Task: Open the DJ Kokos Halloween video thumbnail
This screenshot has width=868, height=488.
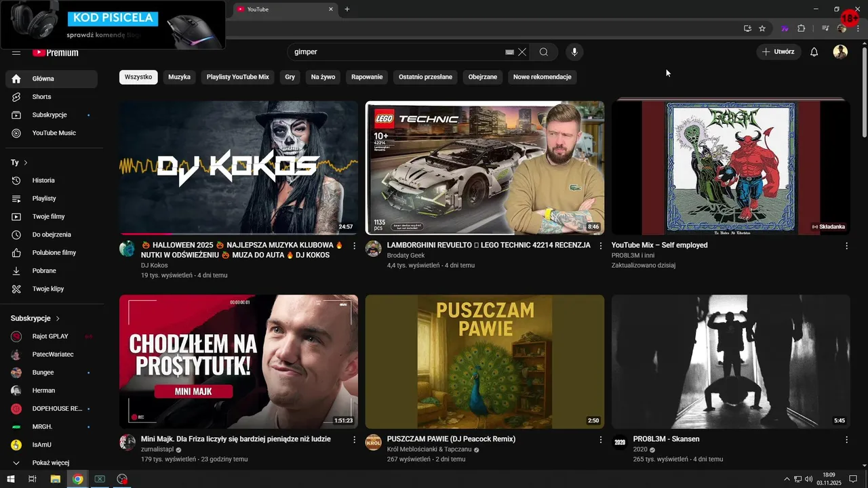Action: point(239,167)
